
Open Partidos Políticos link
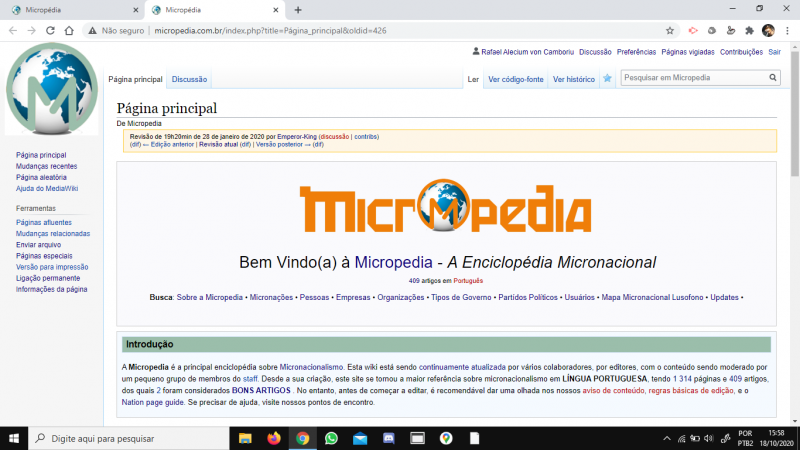coord(528,297)
